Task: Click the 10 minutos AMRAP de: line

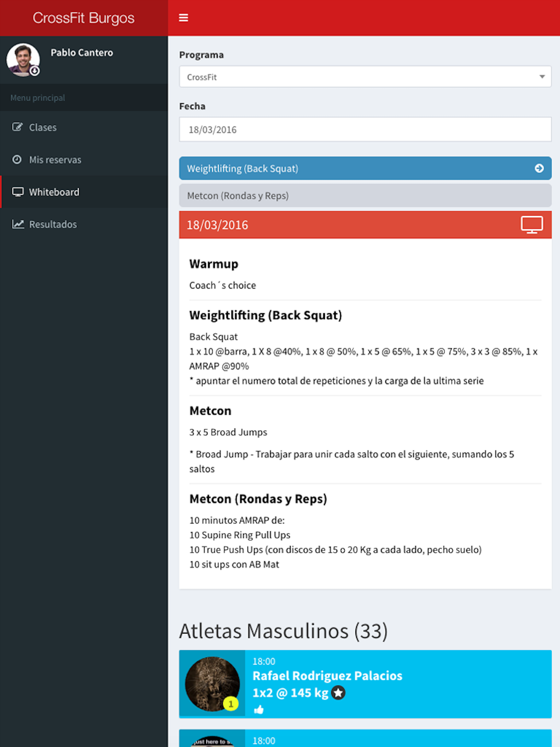Action: (237, 520)
